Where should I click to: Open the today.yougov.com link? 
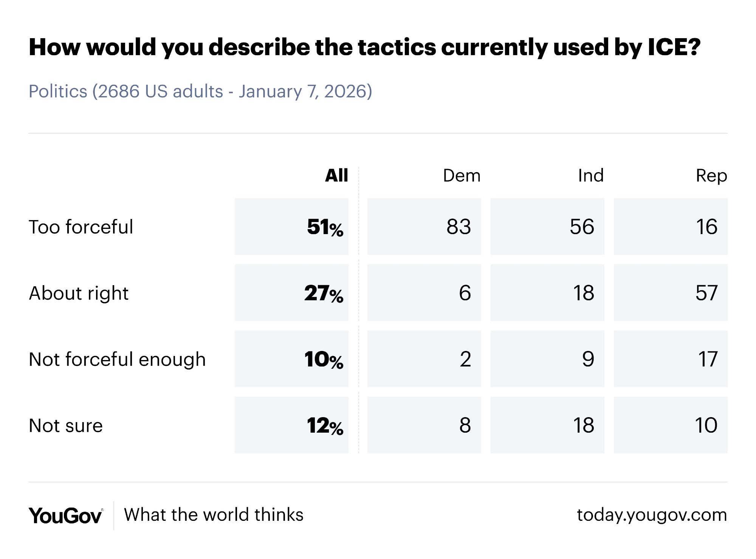pyautogui.click(x=652, y=515)
